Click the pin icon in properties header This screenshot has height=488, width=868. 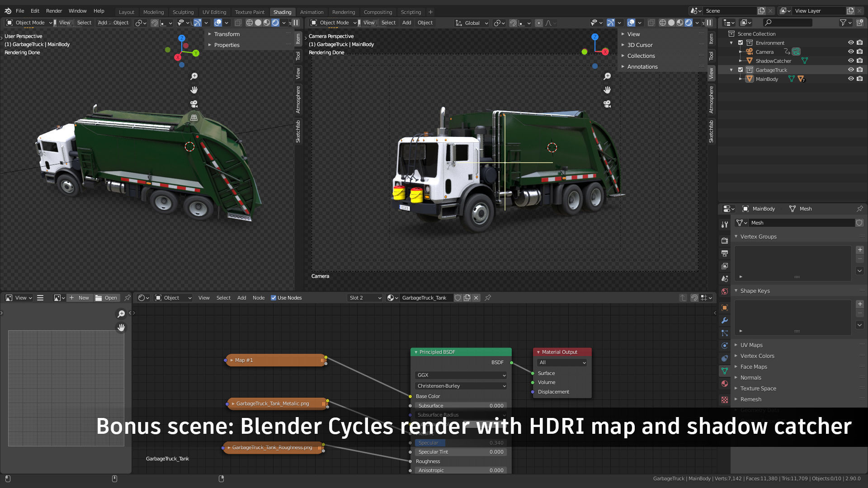tap(859, 209)
